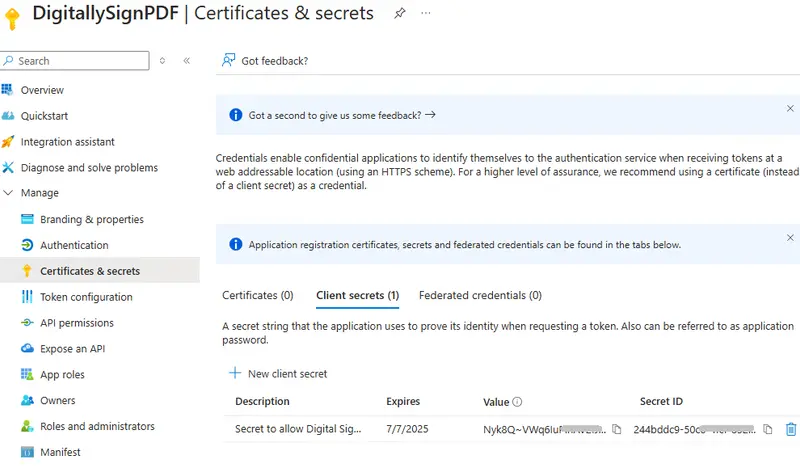Open App roles

point(62,375)
